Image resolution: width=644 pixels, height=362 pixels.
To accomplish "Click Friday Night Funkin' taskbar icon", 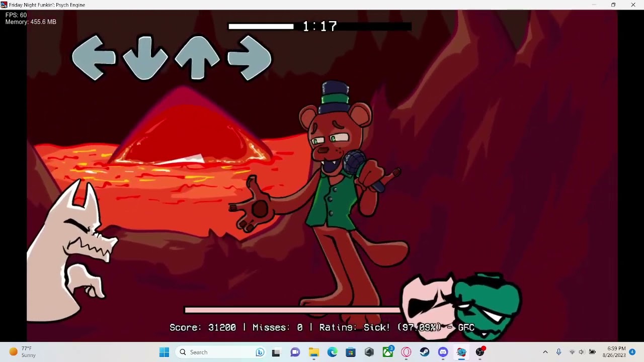I will pyautogui.click(x=461, y=352).
